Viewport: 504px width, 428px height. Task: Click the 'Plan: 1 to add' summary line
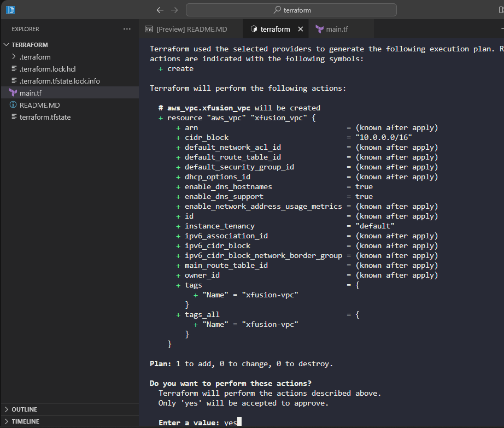[x=242, y=363]
